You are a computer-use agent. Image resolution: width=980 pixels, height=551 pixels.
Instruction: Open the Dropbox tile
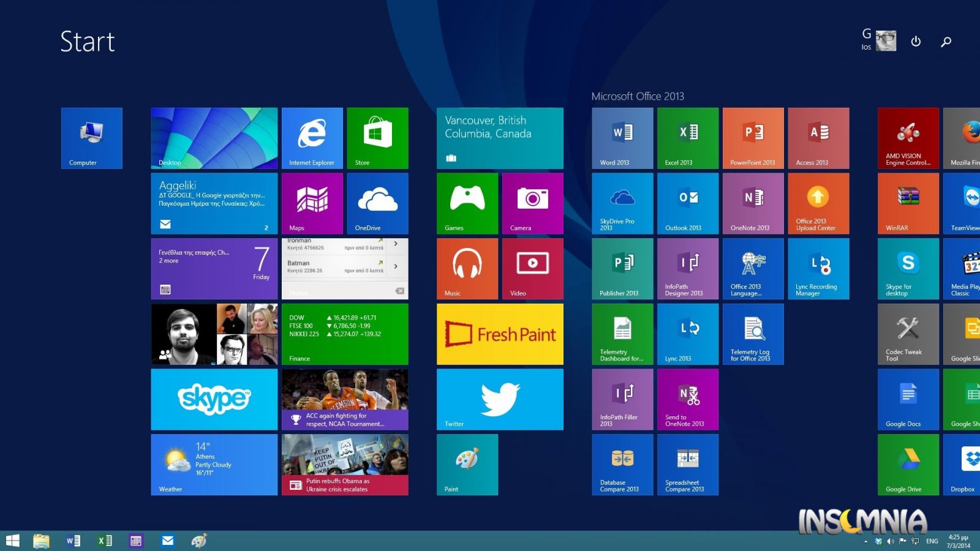(962, 465)
